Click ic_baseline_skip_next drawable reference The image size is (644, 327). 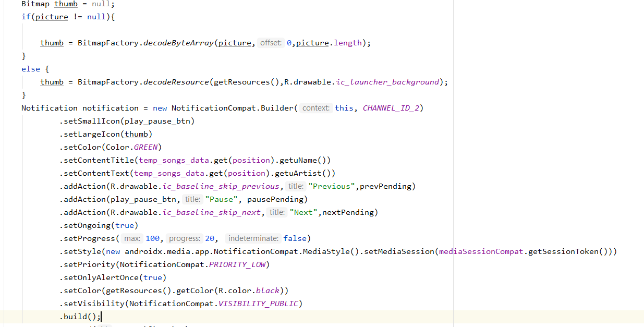tap(212, 212)
